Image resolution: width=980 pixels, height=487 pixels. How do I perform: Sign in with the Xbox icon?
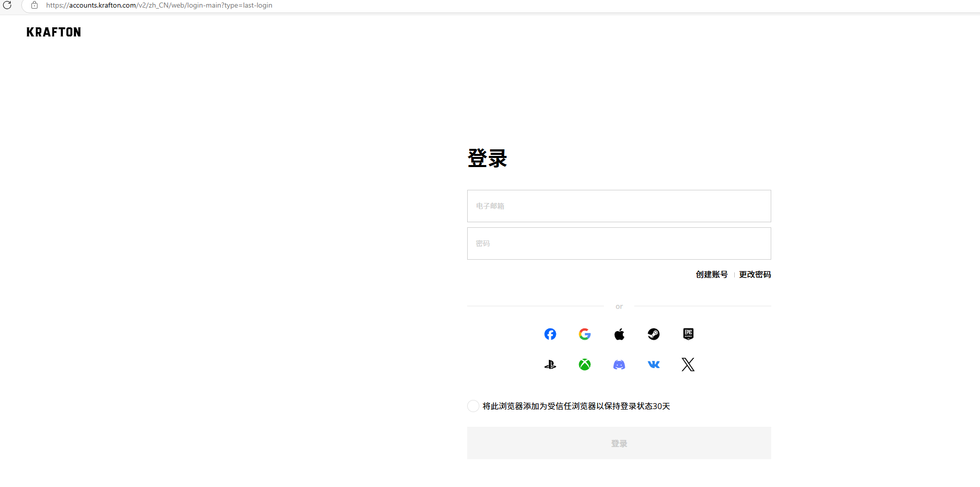(585, 364)
